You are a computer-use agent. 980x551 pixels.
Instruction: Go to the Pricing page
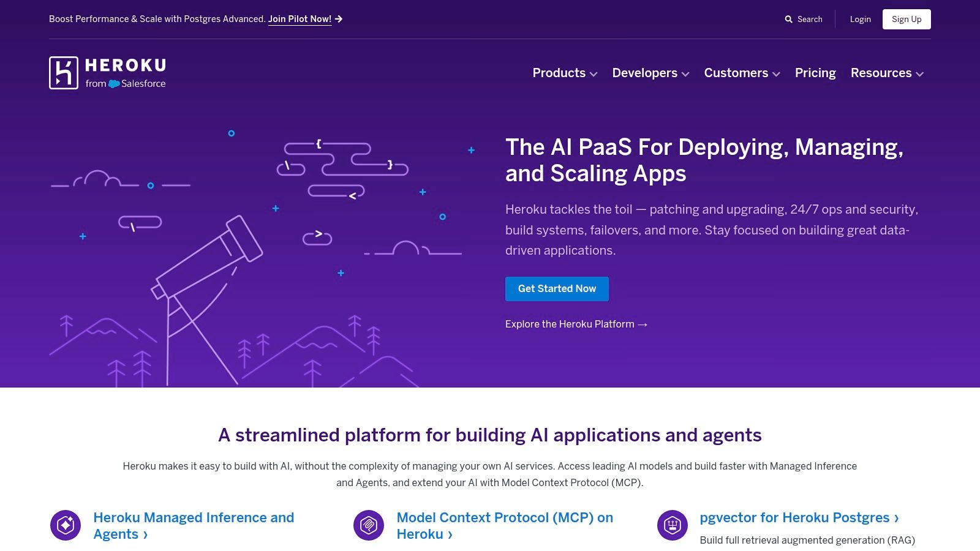tap(815, 73)
